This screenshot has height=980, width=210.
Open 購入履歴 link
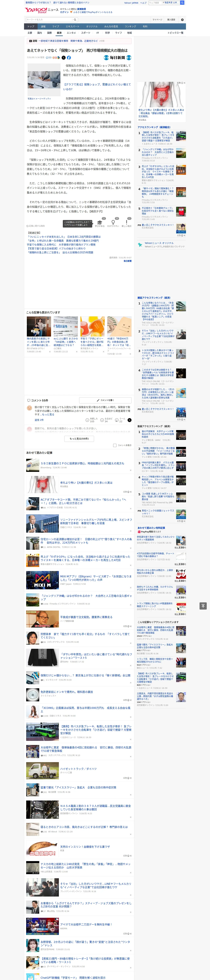point(171,20)
